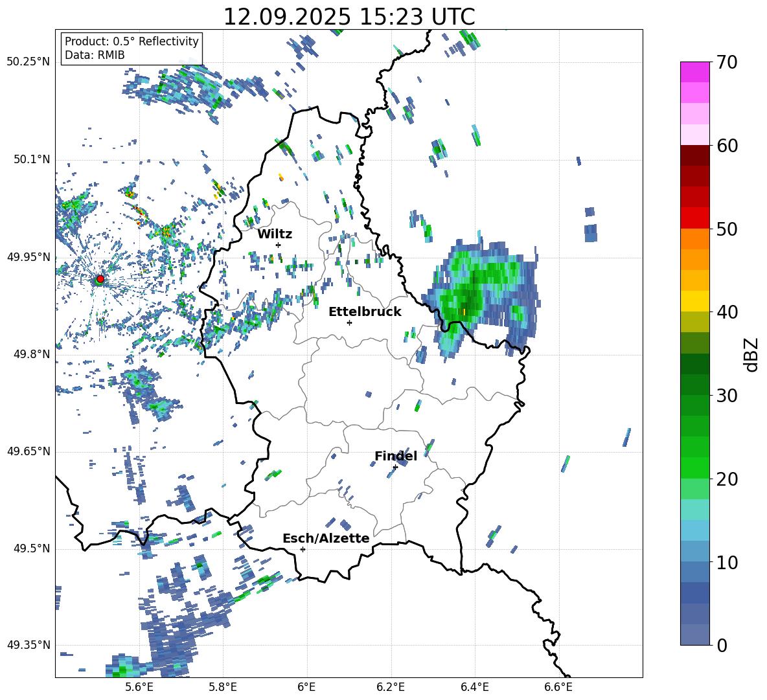This screenshot has height=700, width=767.
Task: Click the Data: RMIB text
Action: click(x=95, y=55)
